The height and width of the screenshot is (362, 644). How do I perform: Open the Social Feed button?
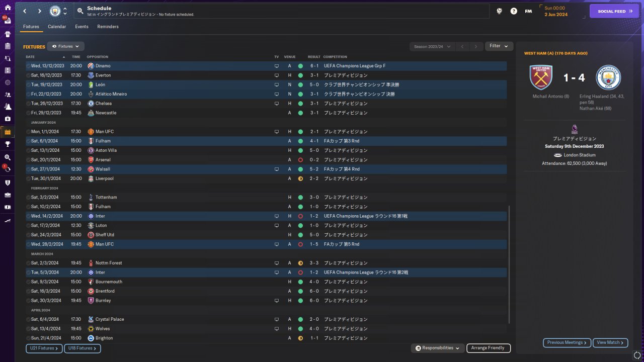pos(614,11)
